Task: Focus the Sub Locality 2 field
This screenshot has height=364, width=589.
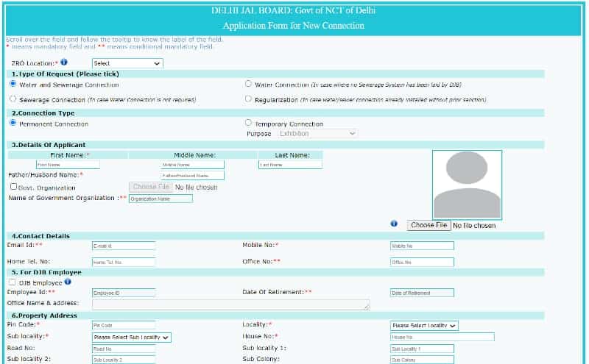Action: pyautogui.click(x=124, y=360)
